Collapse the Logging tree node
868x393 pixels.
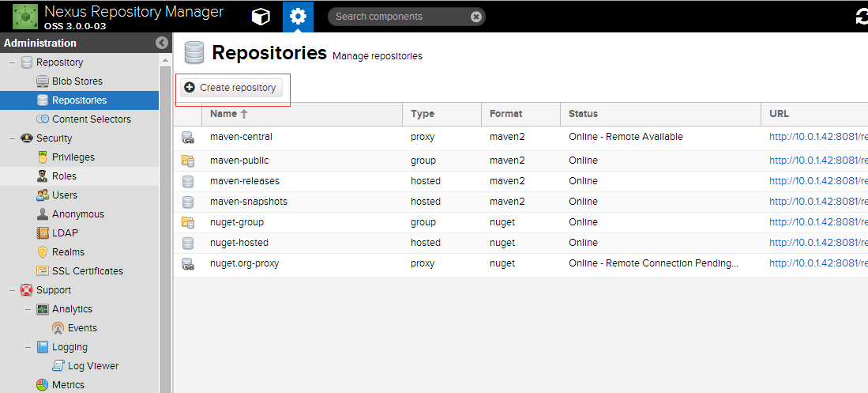pyautogui.click(x=28, y=348)
